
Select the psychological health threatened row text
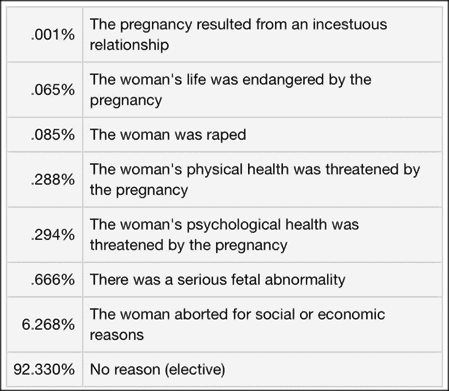tap(224, 235)
